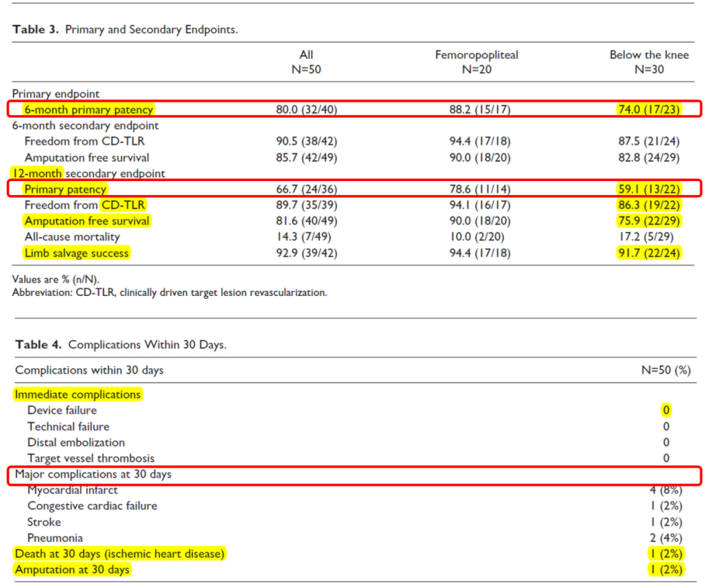Click the boxed "Major complications at 30 days" row

pos(93,474)
